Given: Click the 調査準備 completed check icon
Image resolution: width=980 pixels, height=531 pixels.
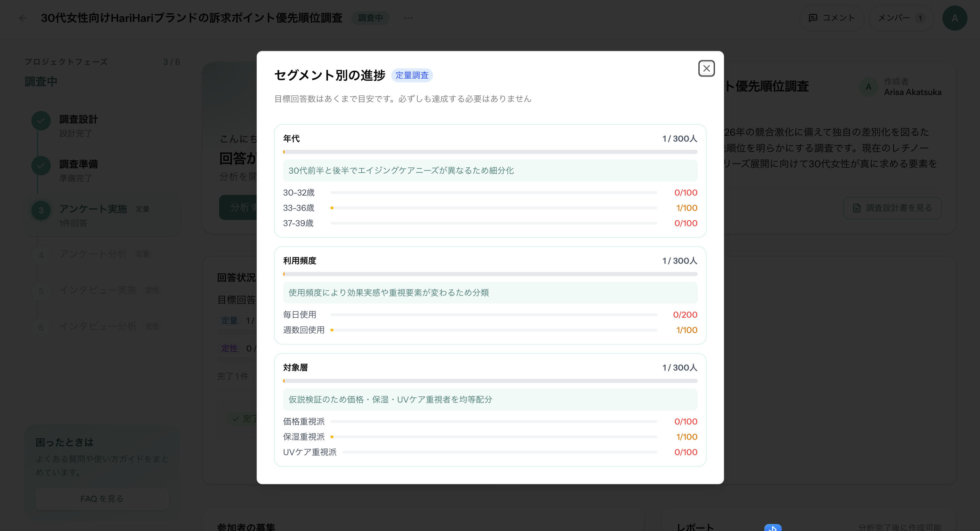Looking at the screenshot, I should pos(41,166).
